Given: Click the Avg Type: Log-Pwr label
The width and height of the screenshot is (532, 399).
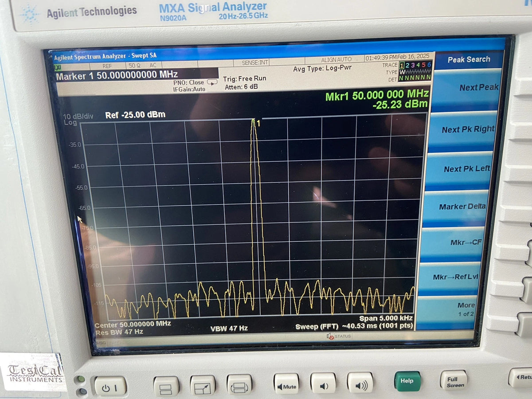Looking at the screenshot, I should point(323,69).
